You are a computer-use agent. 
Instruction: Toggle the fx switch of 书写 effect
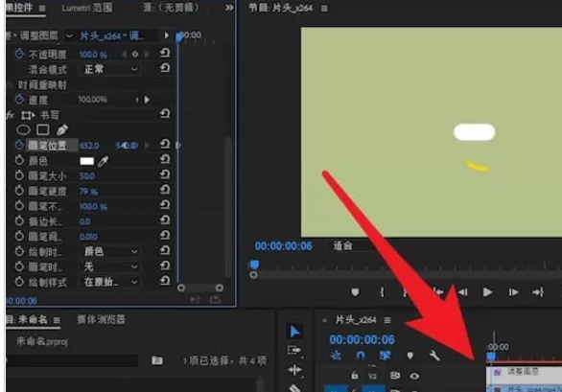pos(10,115)
